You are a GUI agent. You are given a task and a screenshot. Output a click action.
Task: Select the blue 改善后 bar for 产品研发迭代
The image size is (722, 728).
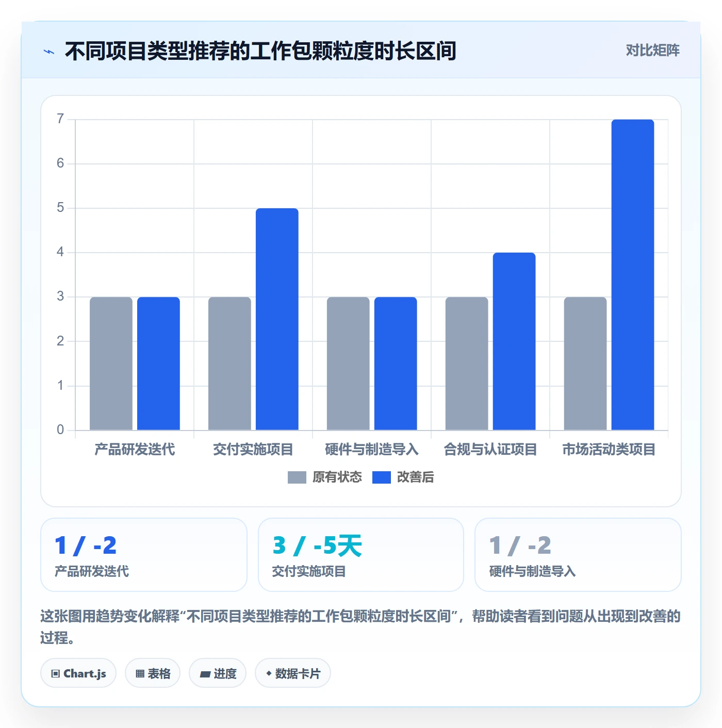[x=158, y=363]
